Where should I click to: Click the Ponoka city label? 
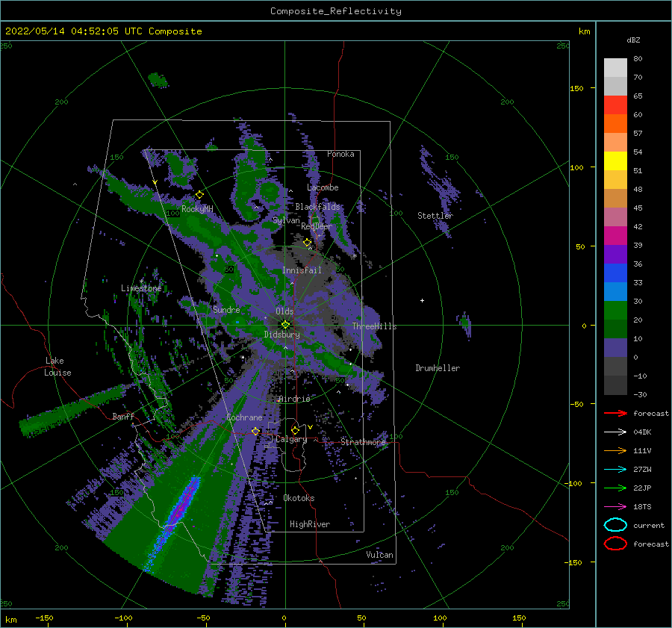tap(340, 154)
